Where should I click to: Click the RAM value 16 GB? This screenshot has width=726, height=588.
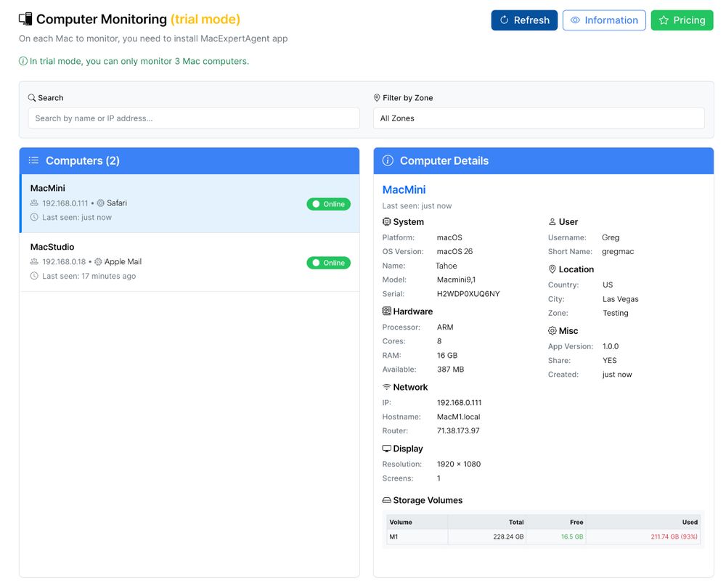click(446, 356)
